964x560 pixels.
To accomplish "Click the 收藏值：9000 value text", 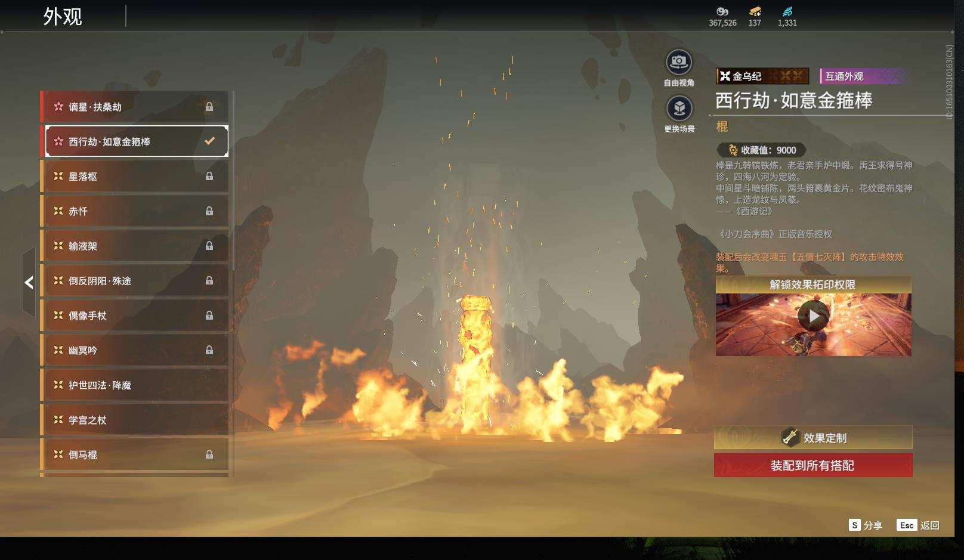I will (768, 150).
